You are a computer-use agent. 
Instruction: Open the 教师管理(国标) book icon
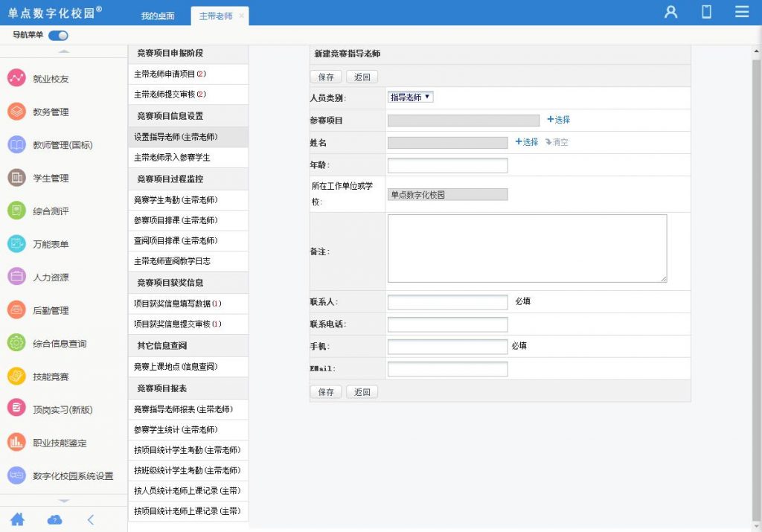(x=16, y=144)
